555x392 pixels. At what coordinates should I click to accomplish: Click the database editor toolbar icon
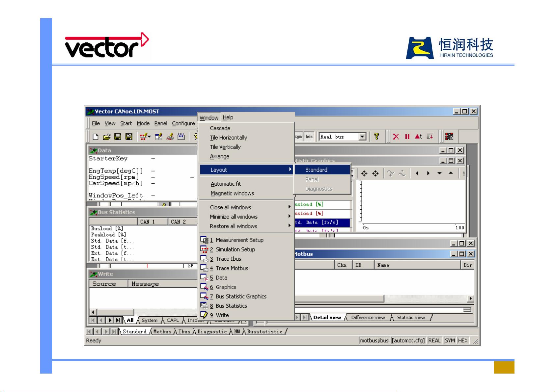[x=181, y=137]
